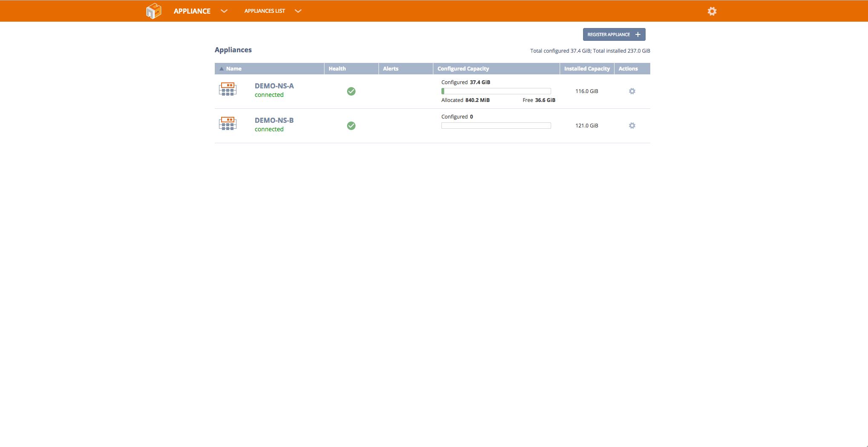This screenshot has width=868, height=447.
Task: Select the DEMO-NS-B connected status
Action: (x=269, y=129)
